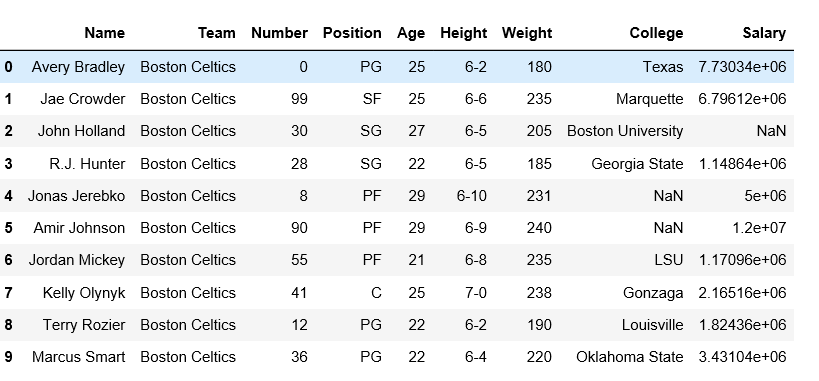Image resolution: width=819 pixels, height=381 pixels.
Task: Click the Position column header
Action: (352, 33)
